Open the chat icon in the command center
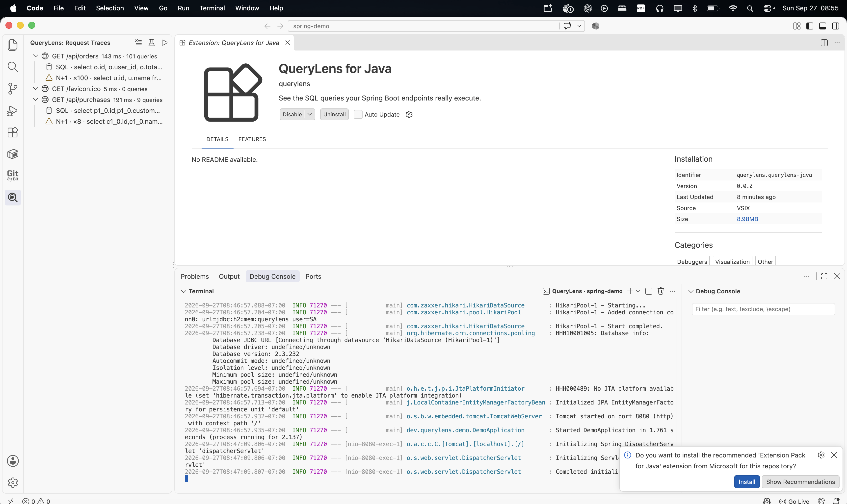 (x=567, y=26)
